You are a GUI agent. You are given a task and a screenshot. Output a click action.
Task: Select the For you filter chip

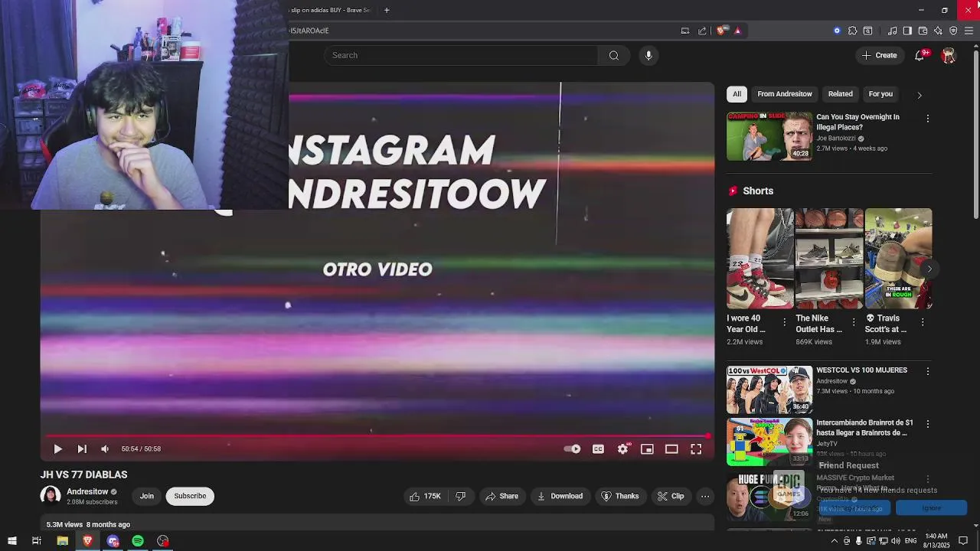[880, 94]
